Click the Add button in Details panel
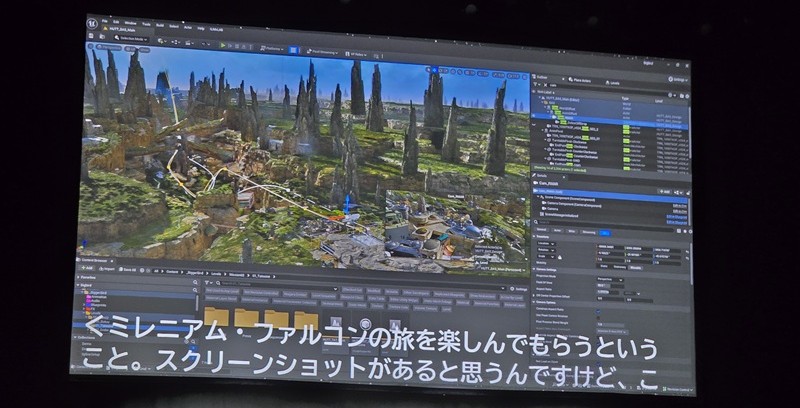Viewport: 800px width, 408px height. coord(664,191)
